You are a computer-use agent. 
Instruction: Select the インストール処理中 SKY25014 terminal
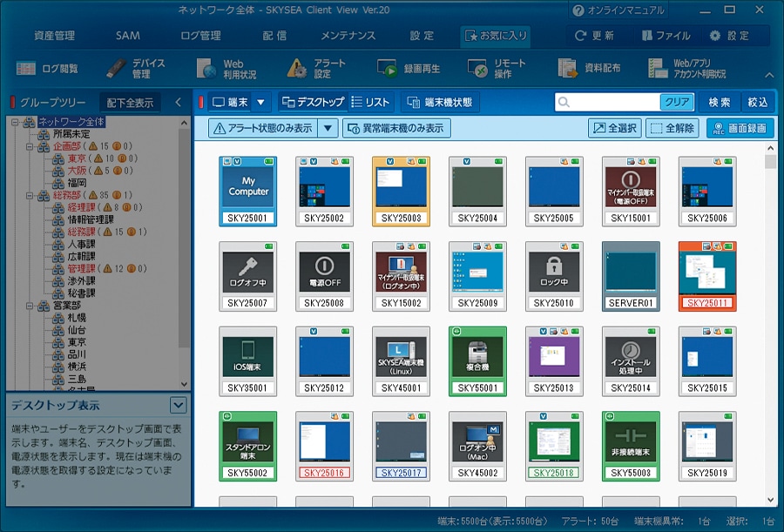click(631, 361)
